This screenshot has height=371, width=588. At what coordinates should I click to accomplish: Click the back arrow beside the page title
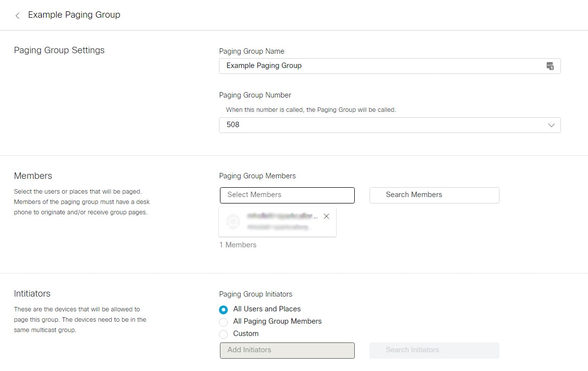tap(17, 15)
